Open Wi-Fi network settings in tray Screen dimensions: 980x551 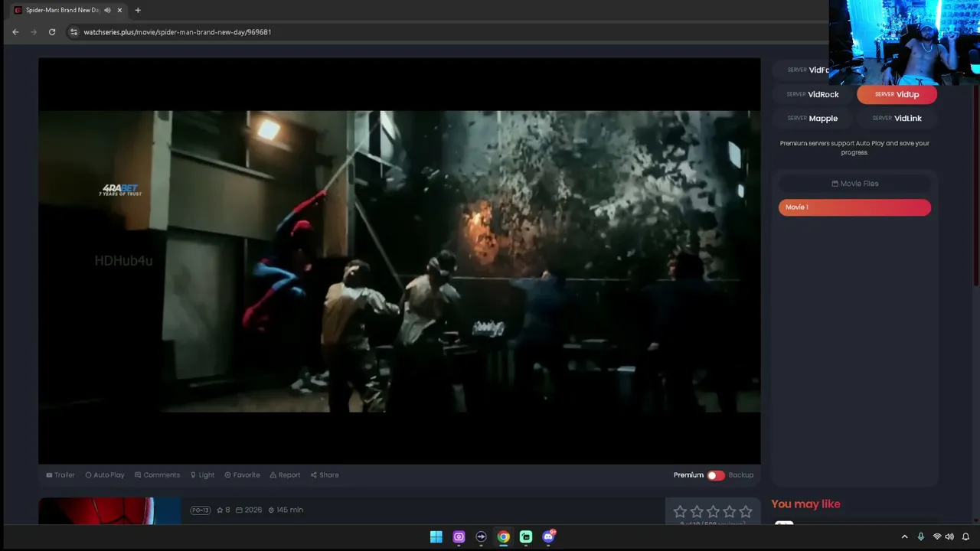(936, 537)
